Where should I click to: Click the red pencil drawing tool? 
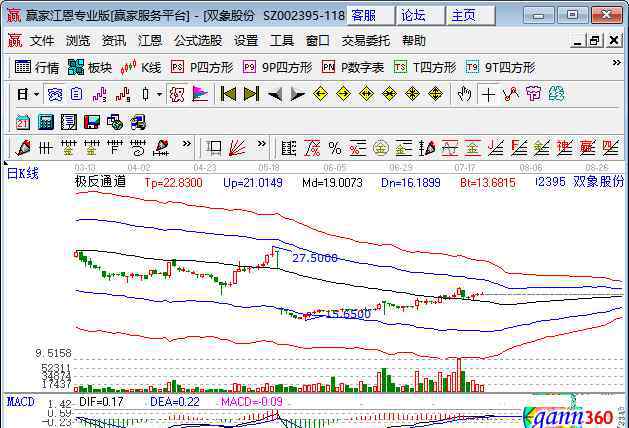pyautogui.click(x=23, y=148)
